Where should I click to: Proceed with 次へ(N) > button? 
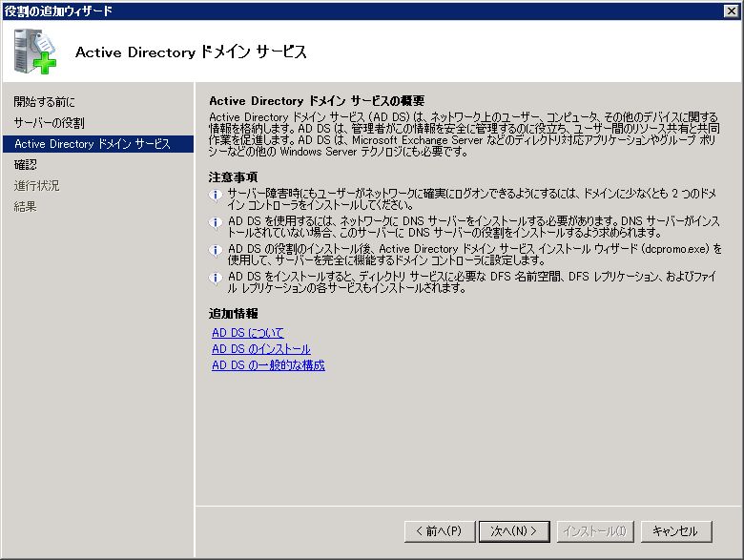[x=514, y=531]
